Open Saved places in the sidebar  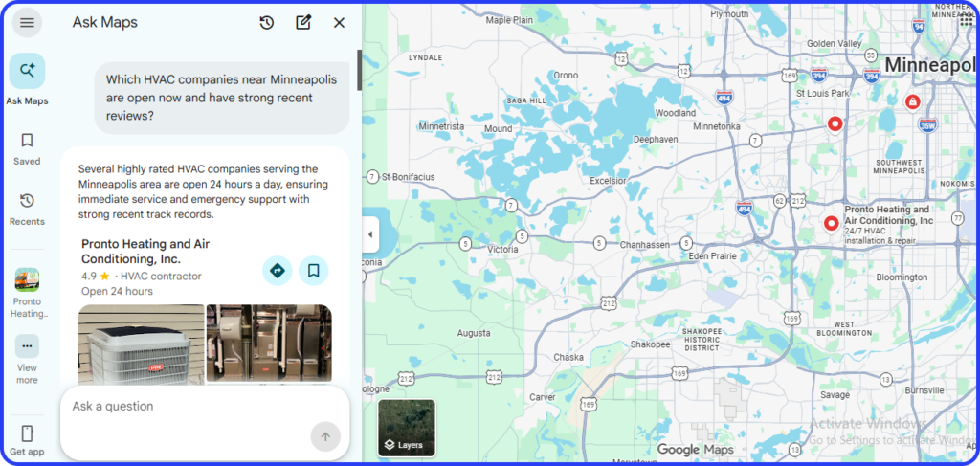[x=27, y=148]
